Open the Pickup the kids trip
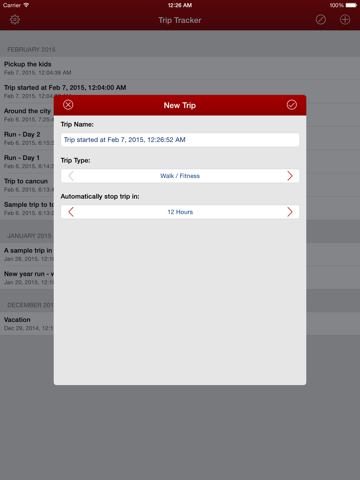This screenshot has width=360, height=480. [180, 68]
